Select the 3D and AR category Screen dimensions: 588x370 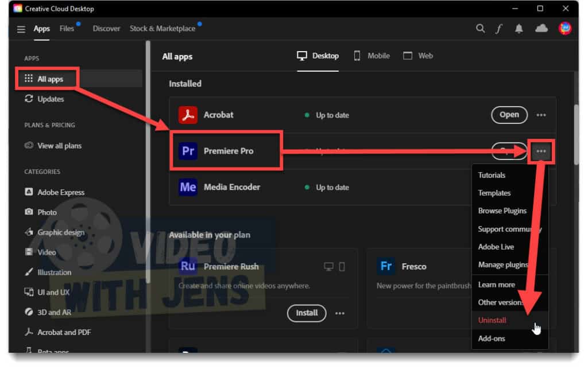click(48, 312)
